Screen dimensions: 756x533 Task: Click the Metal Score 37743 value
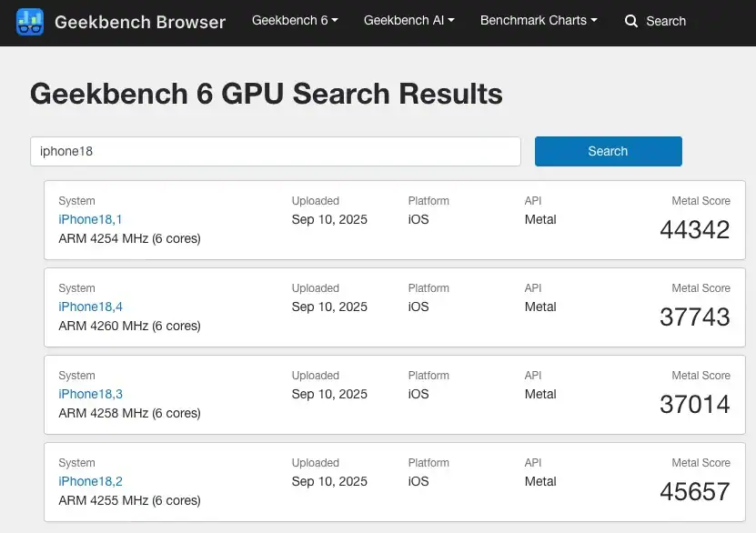coord(694,317)
